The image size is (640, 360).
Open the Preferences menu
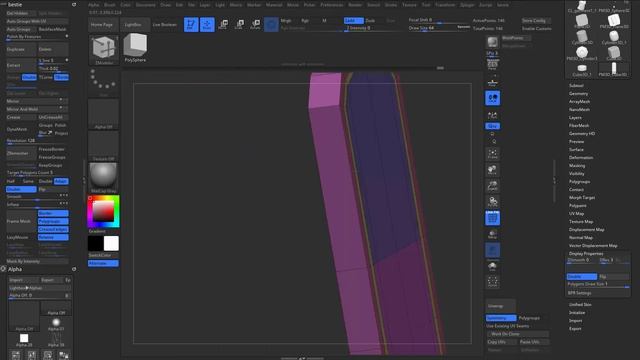(331, 5)
